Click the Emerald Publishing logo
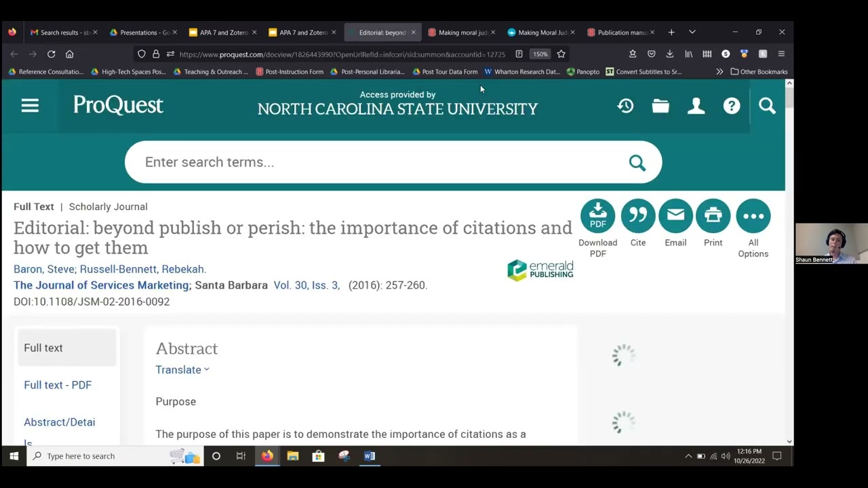868x488 pixels. [540, 270]
